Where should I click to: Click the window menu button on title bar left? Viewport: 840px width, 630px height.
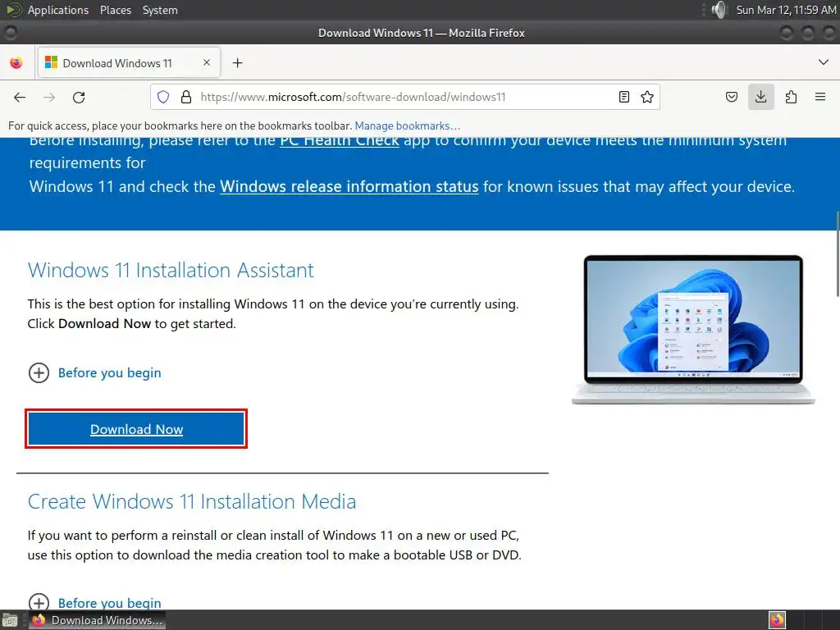[x=10, y=33]
